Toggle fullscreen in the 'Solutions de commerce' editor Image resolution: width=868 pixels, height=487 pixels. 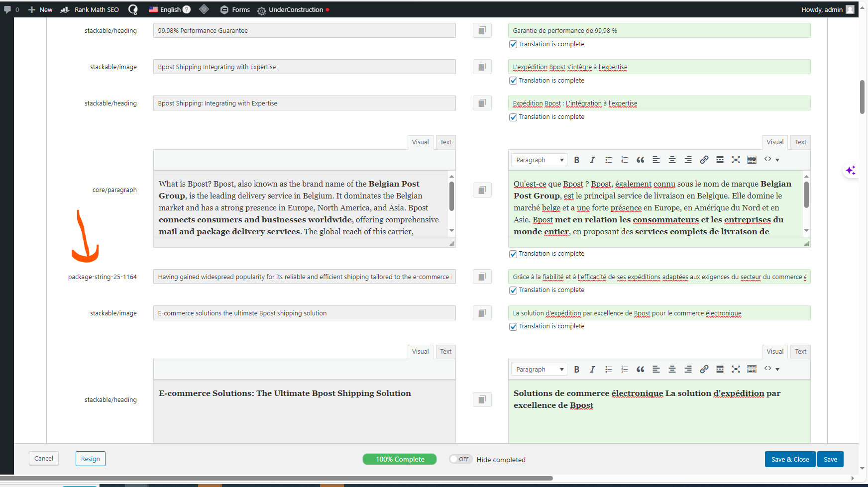[736, 369]
